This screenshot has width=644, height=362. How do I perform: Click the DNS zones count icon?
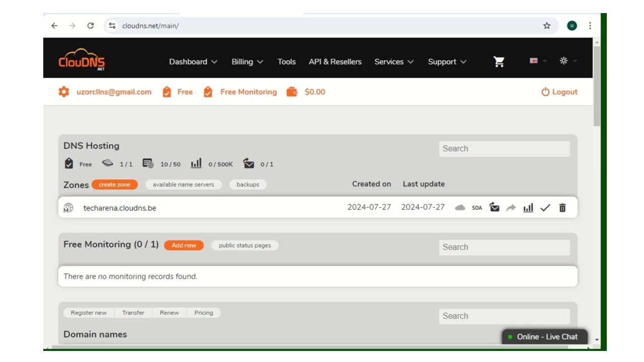point(108,163)
